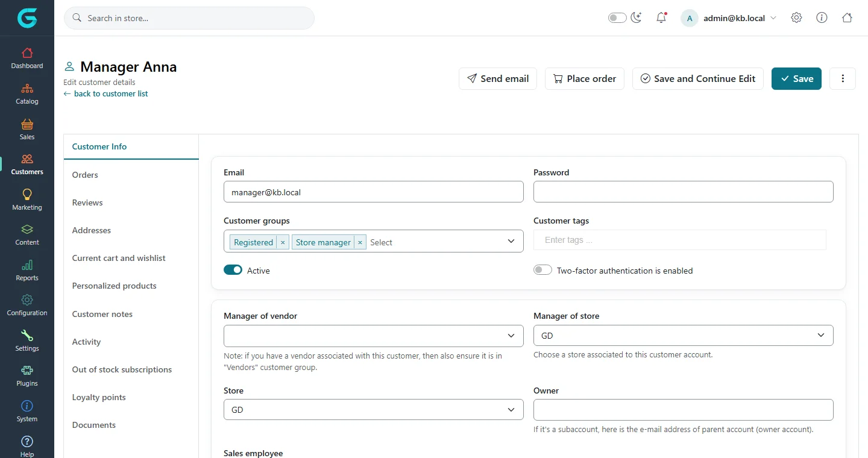
Task: Click the Password input field
Action: tap(684, 192)
